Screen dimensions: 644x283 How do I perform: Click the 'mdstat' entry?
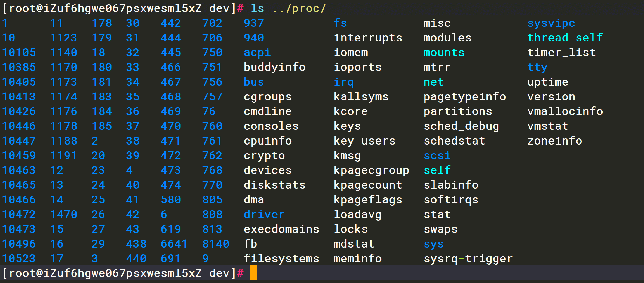[x=354, y=244]
